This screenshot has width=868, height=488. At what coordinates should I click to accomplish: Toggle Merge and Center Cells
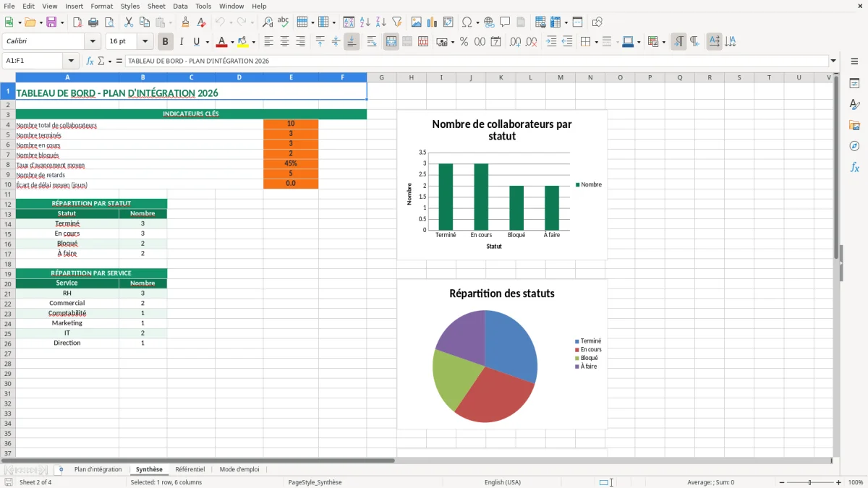tap(391, 42)
